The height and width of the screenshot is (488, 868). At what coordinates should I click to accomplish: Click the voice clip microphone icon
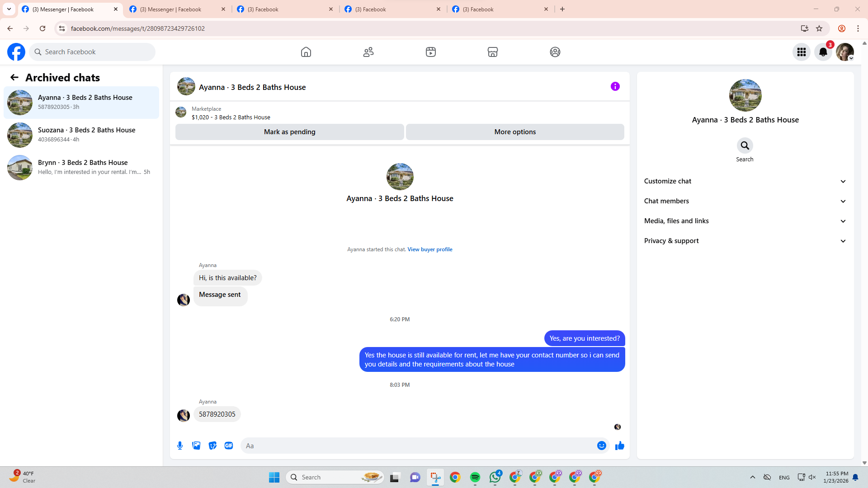tap(180, 446)
